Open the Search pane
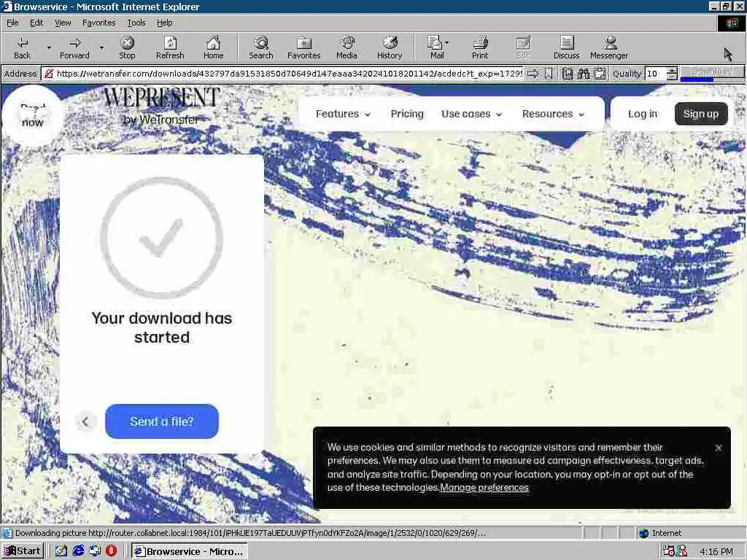This screenshot has width=747, height=560. tap(261, 47)
